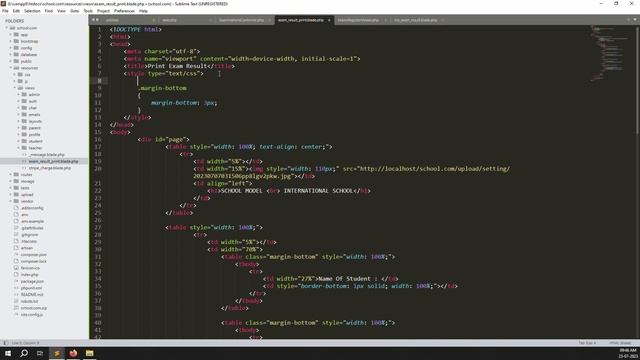Open the Project menu

tap(104, 11)
